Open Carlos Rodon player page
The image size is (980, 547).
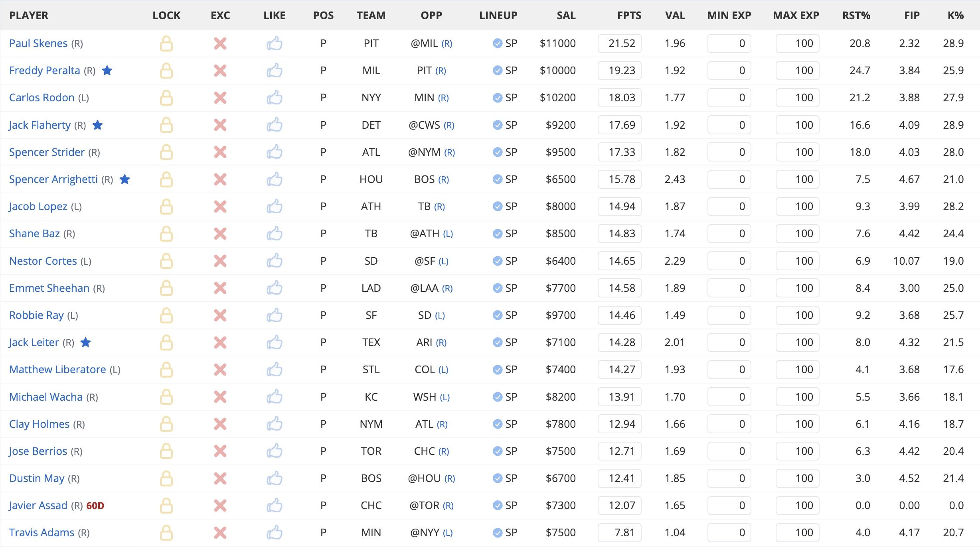[42, 98]
